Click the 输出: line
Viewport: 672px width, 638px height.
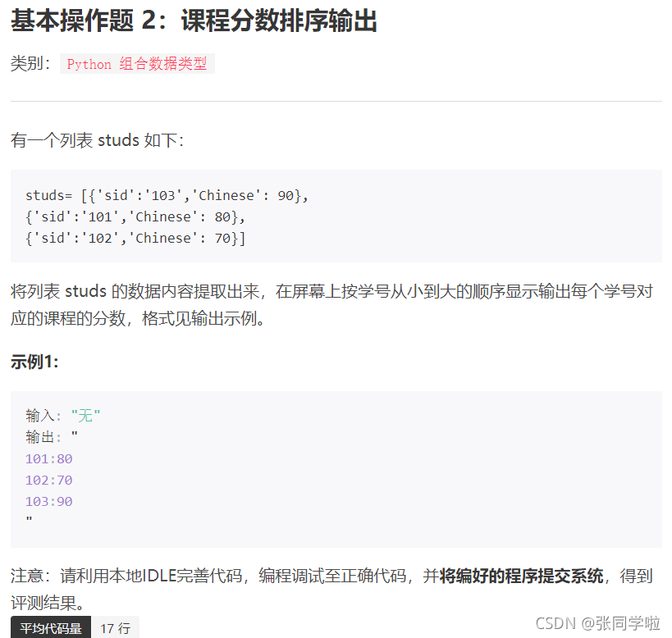tap(52, 437)
